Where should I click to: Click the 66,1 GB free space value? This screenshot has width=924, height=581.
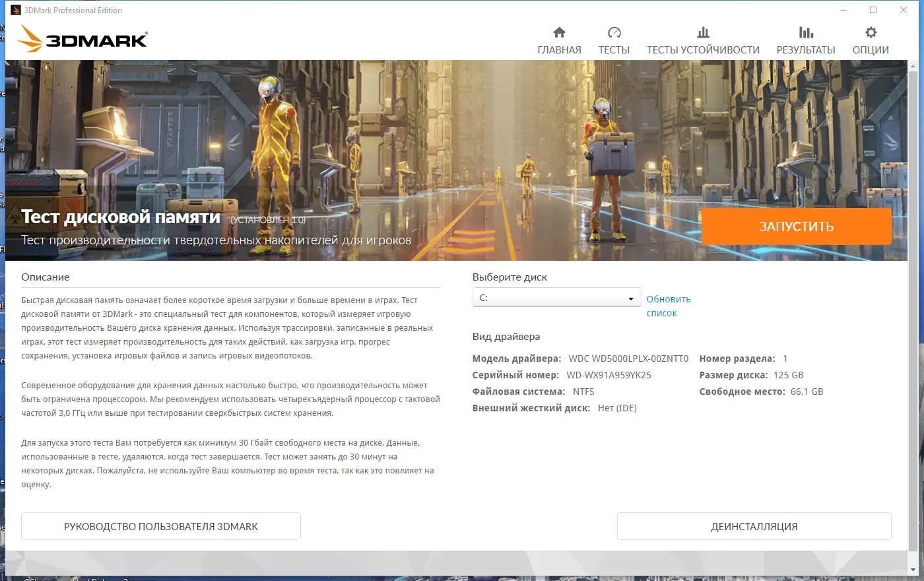[807, 392]
